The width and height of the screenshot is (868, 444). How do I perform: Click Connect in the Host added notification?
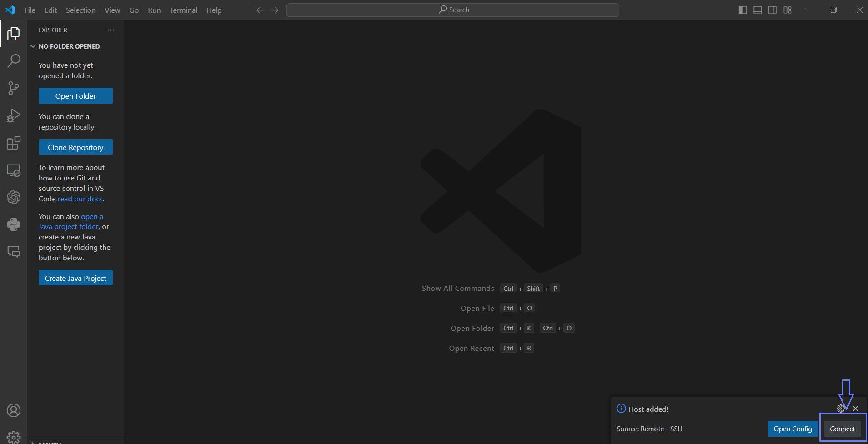pyautogui.click(x=842, y=429)
